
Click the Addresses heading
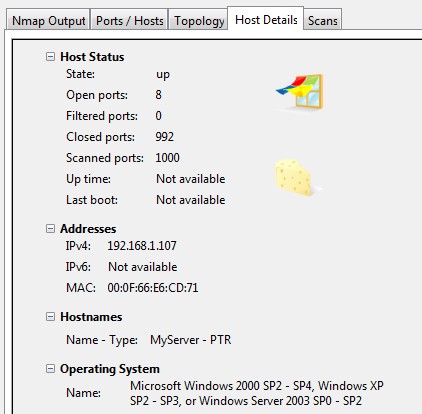[88, 229]
